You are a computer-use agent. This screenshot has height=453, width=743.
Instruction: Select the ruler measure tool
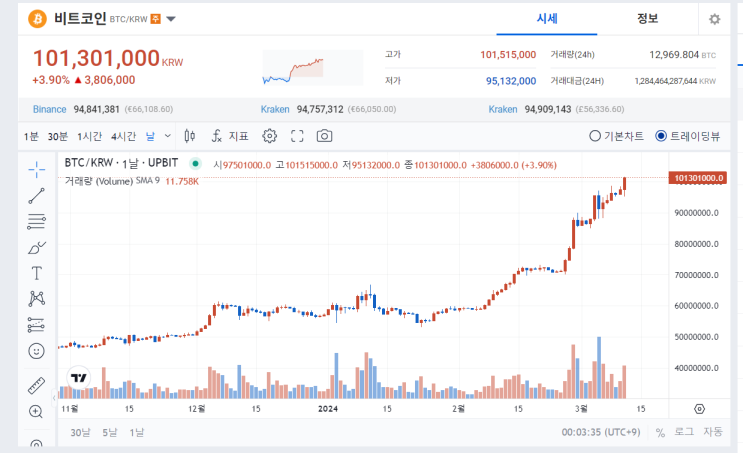[x=36, y=384]
